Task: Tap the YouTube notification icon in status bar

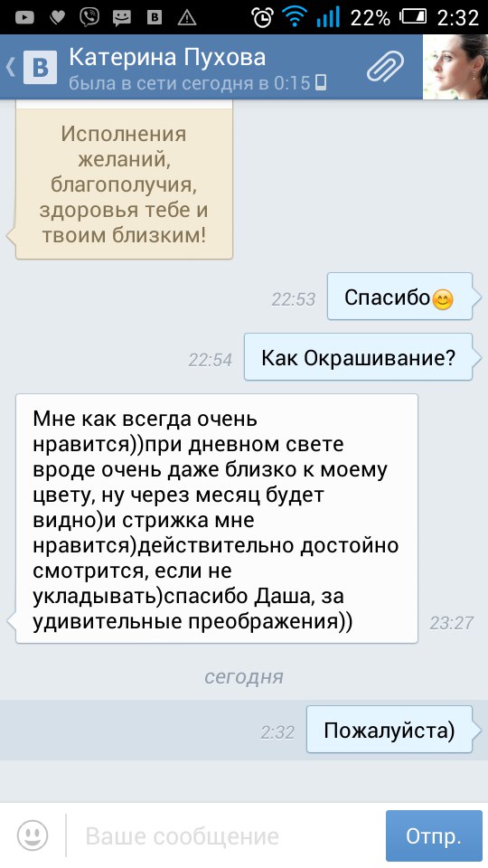Action: pyautogui.click(x=24, y=18)
